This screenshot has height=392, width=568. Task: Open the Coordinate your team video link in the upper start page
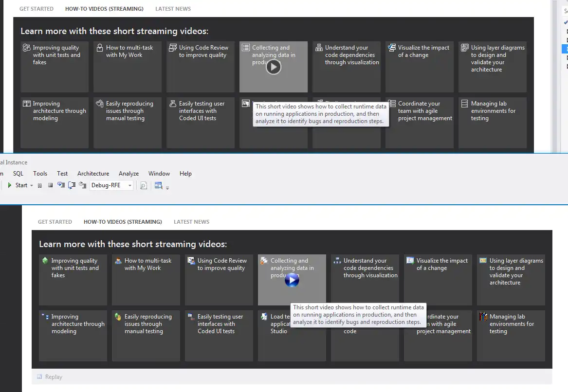(420, 123)
